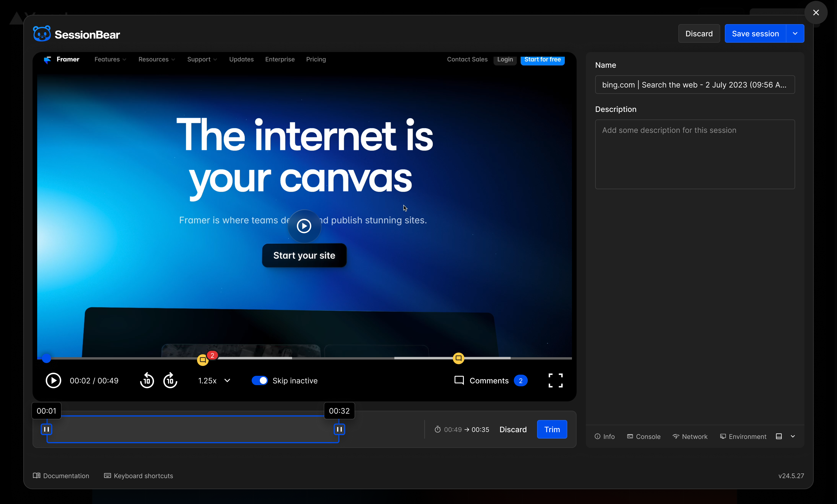
Task: Click the large center play overlay button
Action: pyautogui.click(x=304, y=226)
